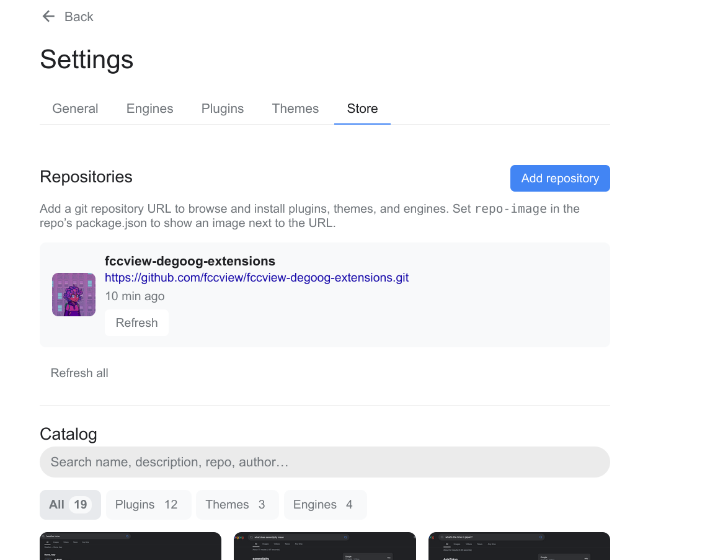The image size is (728, 560).
Task: Open the time in Japan preview thumbnail
Action: [519, 546]
